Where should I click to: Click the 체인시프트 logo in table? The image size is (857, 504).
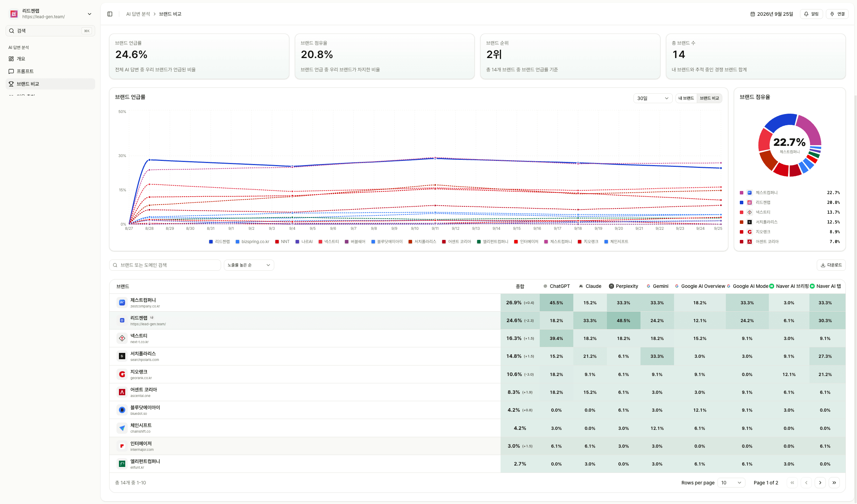click(x=122, y=428)
